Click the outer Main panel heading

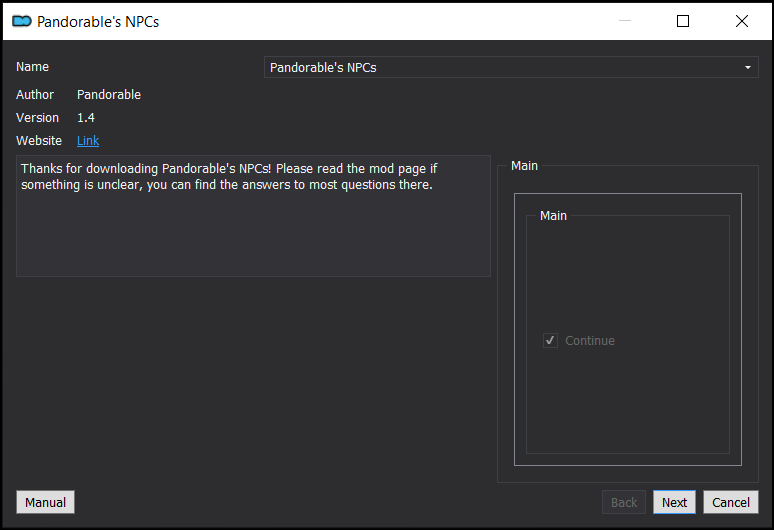(x=524, y=166)
